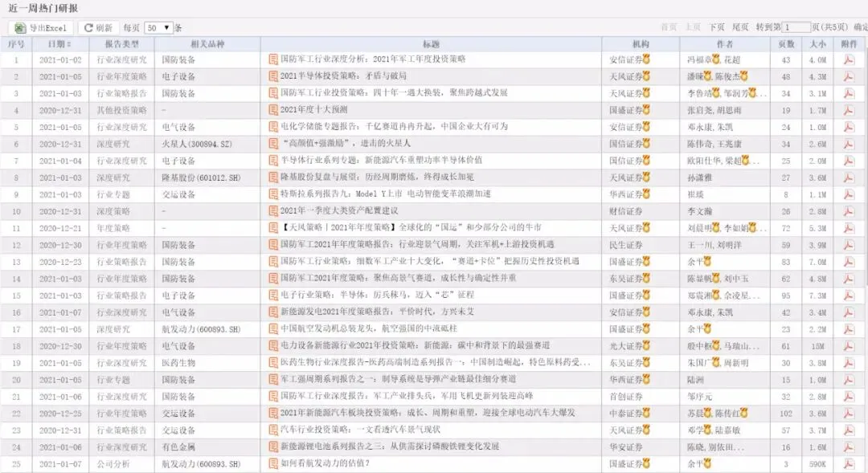Refresh the list with 刷新 button
Image resolution: width=868 pixels, height=473 pixels.
pos(99,27)
